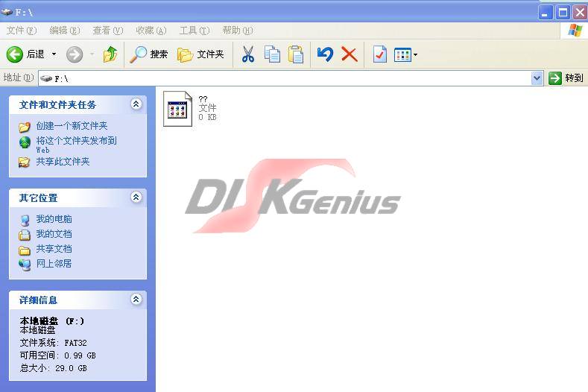Cut using the scissors icon
Image resolution: width=588 pixels, height=392 pixels.
(x=247, y=54)
